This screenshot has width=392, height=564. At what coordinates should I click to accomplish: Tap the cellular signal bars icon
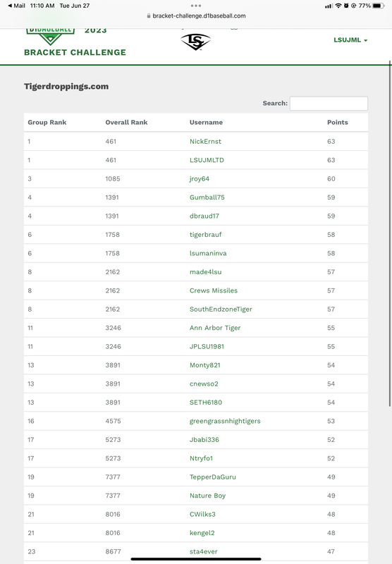pyautogui.click(x=329, y=6)
